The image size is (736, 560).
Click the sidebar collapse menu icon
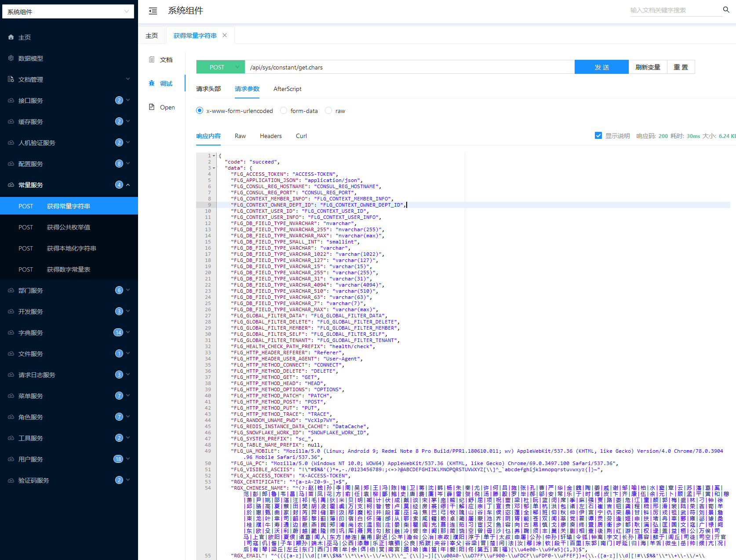(x=153, y=11)
